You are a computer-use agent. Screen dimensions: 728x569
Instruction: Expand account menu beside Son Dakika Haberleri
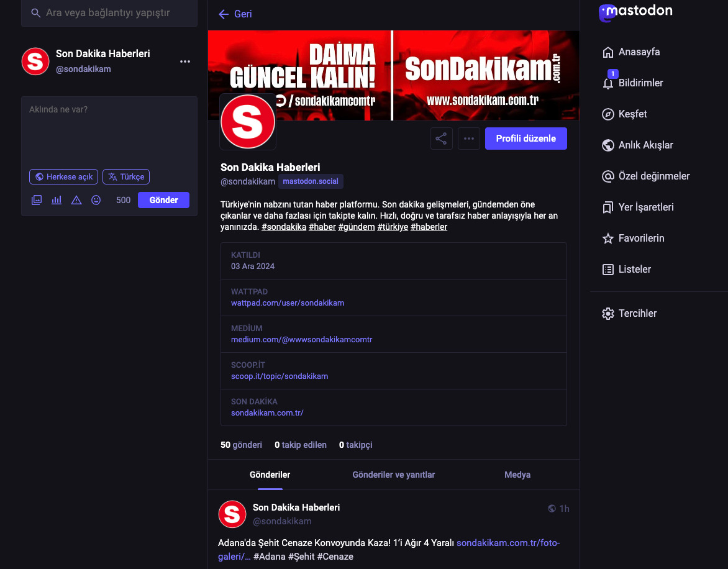click(185, 61)
